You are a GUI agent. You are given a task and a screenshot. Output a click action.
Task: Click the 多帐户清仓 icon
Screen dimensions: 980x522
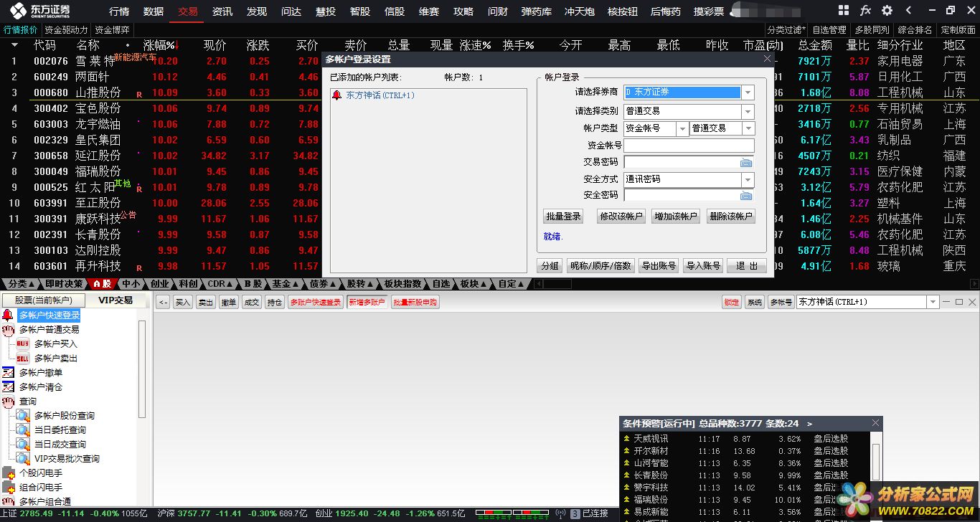(x=8, y=387)
